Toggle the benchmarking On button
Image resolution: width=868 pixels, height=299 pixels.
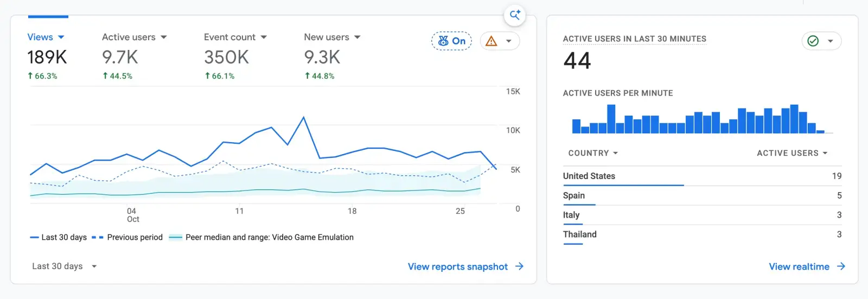click(x=452, y=41)
